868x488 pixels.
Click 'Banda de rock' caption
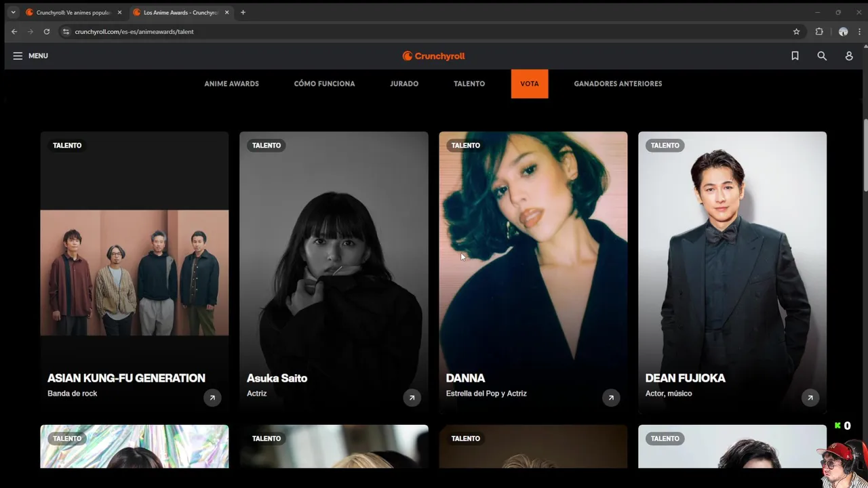(72, 393)
